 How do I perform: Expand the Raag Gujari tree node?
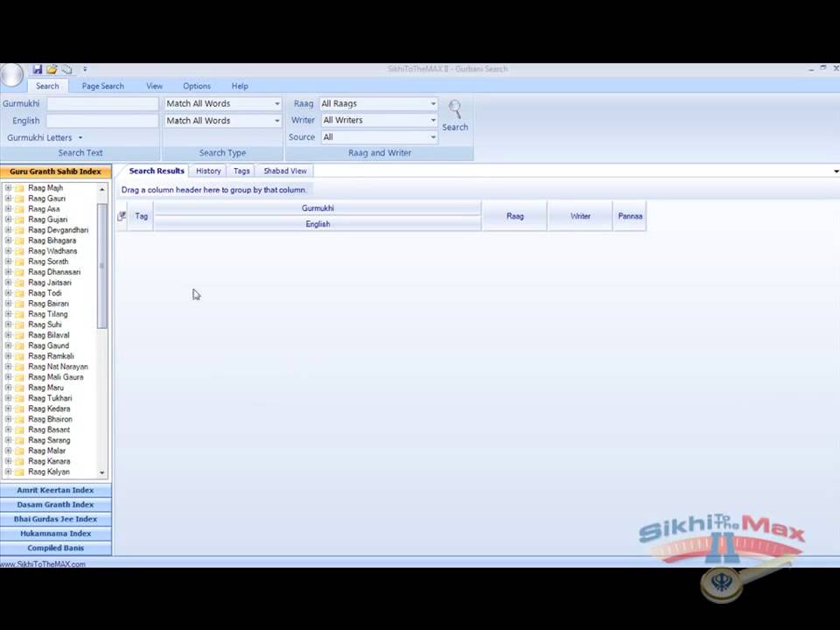click(8, 220)
